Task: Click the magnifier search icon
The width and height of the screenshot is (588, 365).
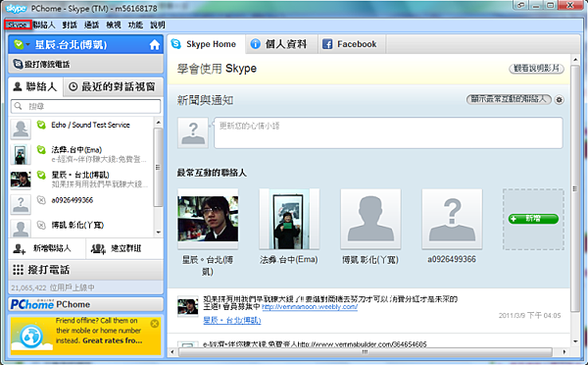Action: click(18, 106)
